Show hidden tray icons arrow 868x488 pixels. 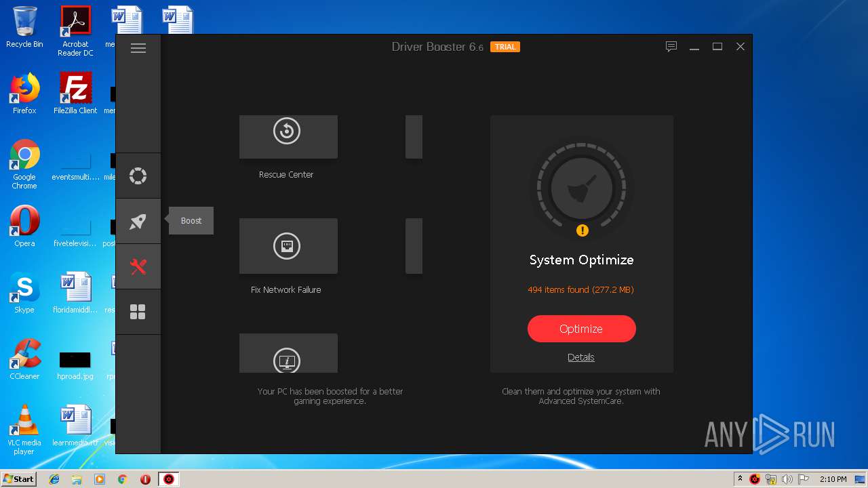740,479
